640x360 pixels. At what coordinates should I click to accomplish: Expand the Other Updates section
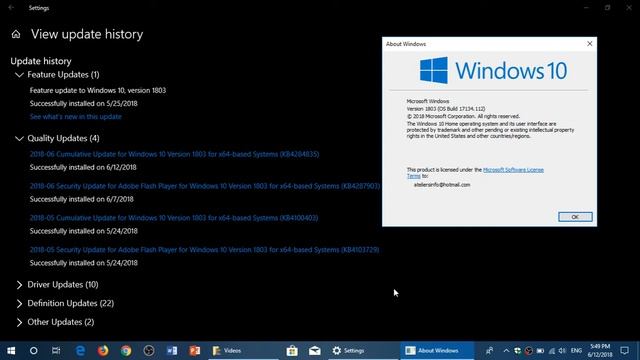[x=19, y=322]
